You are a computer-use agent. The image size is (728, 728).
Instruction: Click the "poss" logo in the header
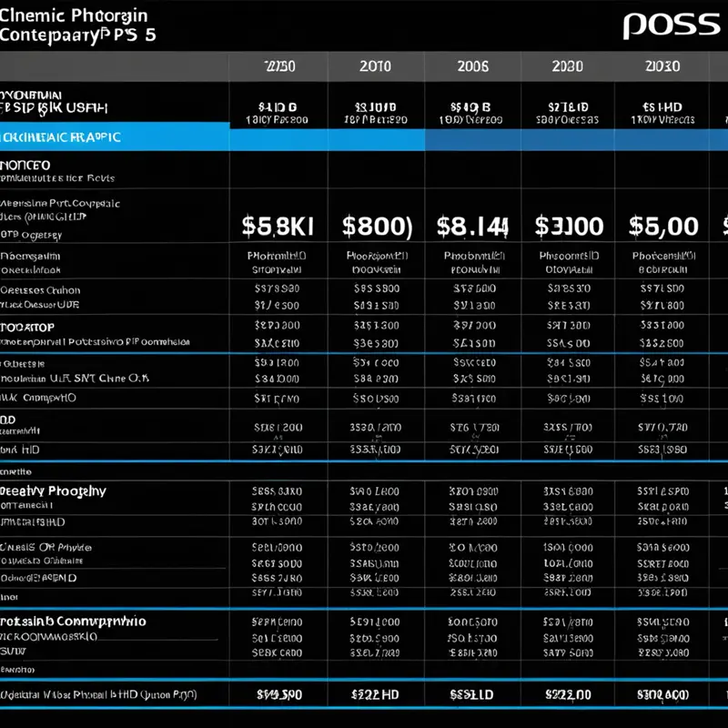click(x=672, y=25)
